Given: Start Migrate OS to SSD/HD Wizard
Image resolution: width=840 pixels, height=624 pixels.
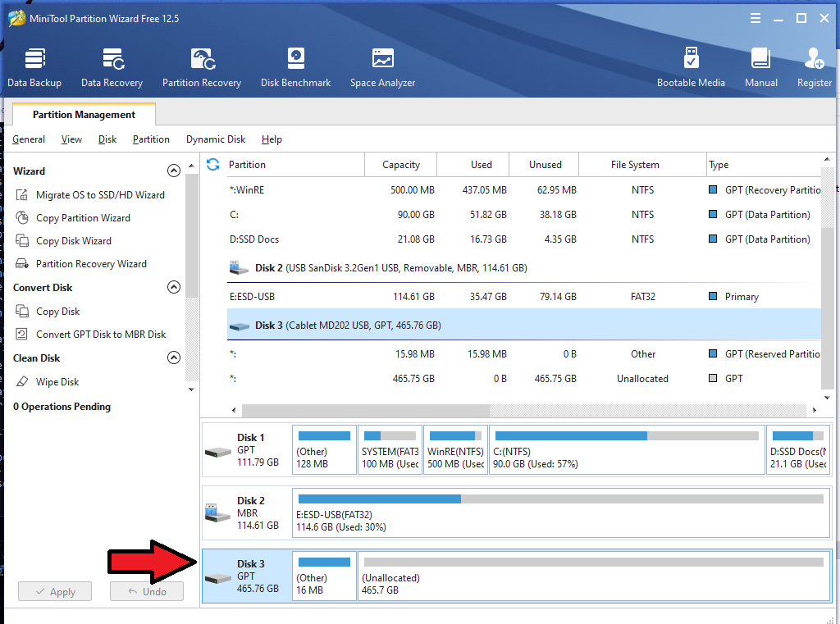Looking at the screenshot, I should (x=100, y=195).
